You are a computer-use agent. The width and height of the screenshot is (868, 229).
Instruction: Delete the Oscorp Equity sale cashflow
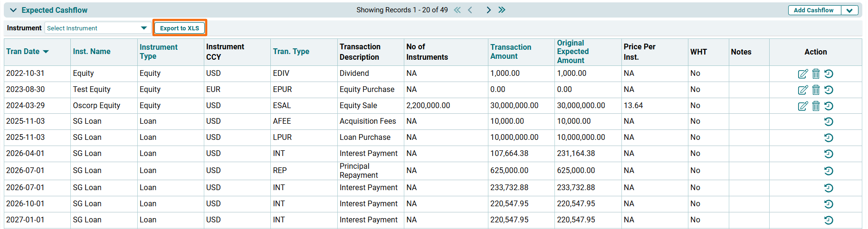click(816, 106)
